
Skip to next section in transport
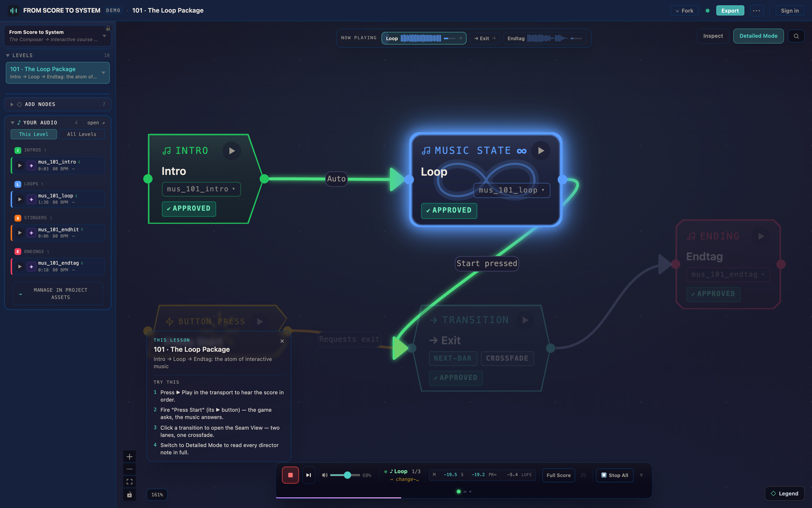308,475
